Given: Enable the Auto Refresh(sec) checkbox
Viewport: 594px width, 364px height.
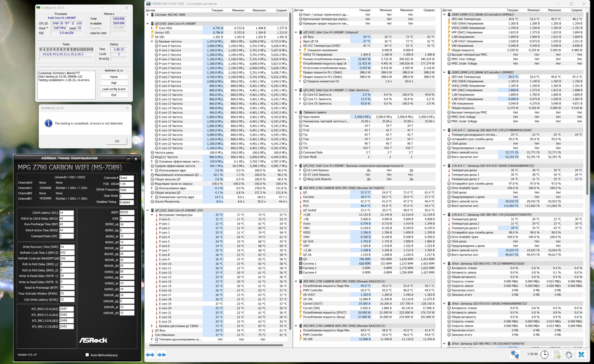Looking at the screenshot, I should (x=87, y=354).
